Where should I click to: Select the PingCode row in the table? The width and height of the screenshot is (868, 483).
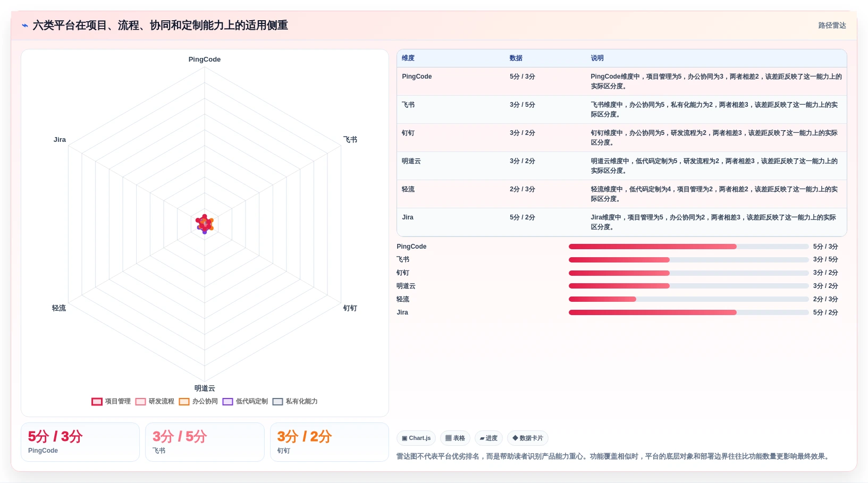click(x=621, y=81)
